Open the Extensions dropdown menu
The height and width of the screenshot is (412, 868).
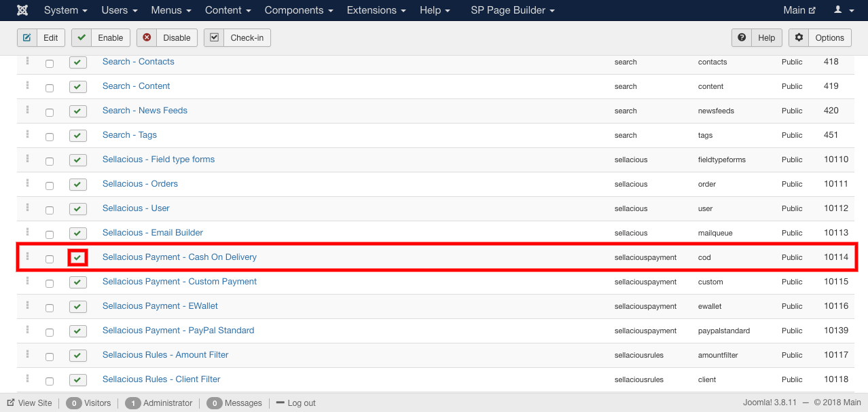376,10
